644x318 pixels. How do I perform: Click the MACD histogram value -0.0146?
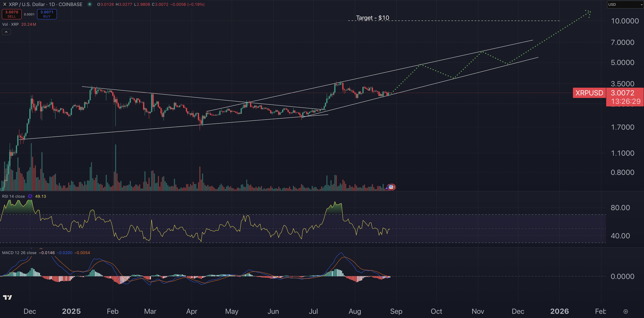tap(47, 253)
